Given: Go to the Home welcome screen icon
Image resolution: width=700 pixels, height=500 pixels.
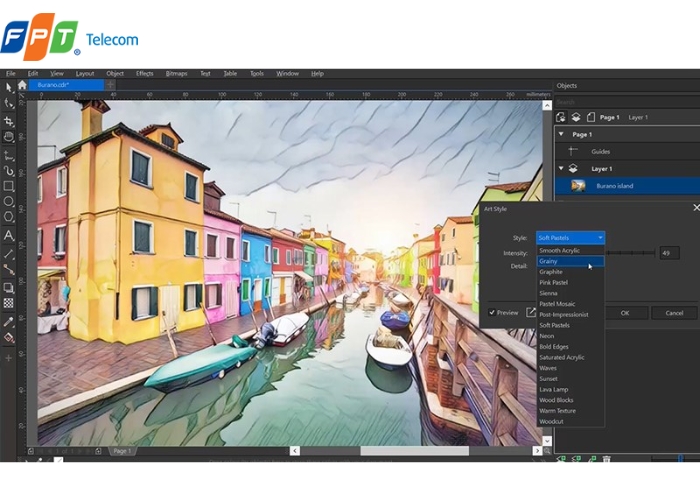Looking at the screenshot, I should tap(22, 84).
